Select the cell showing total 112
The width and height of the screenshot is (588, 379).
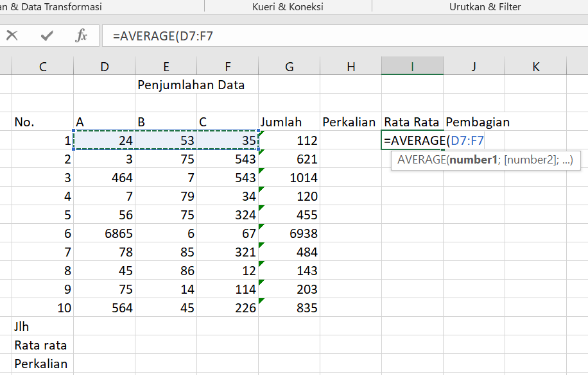tap(289, 140)
